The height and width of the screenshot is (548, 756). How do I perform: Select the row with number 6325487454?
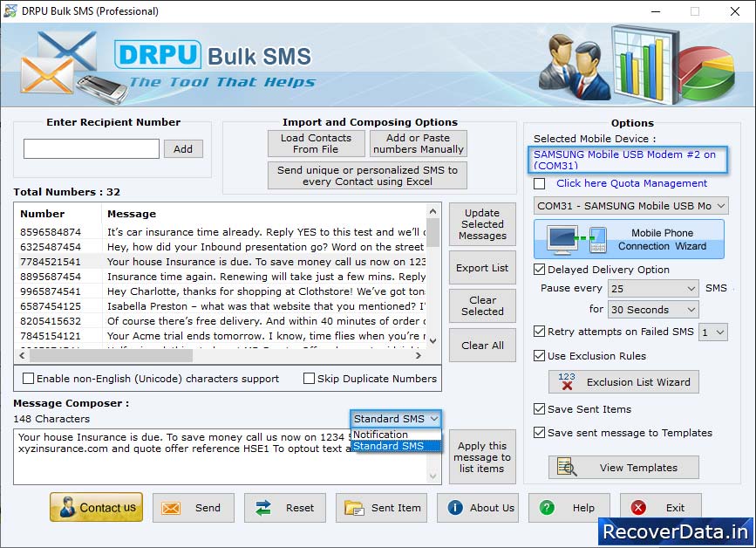pyautogui.click(x=221, y=247)
